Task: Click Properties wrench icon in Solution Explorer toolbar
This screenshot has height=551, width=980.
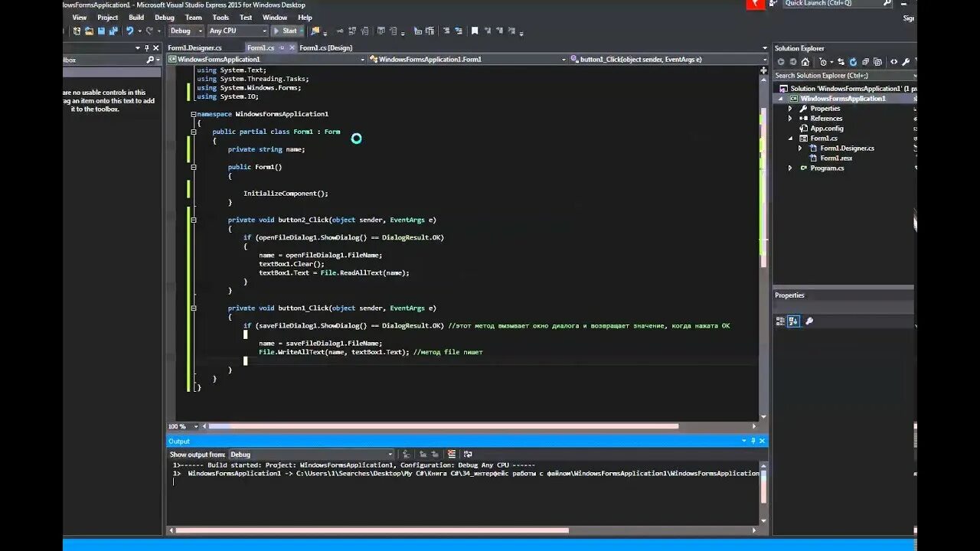Action: (x=906, y=62)
